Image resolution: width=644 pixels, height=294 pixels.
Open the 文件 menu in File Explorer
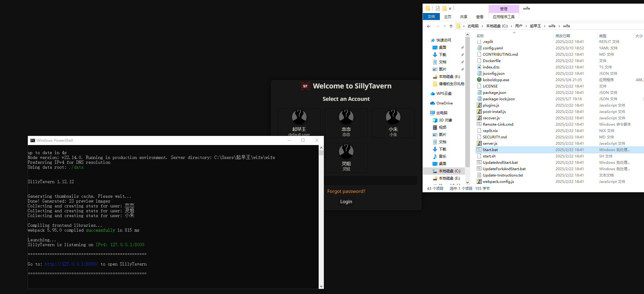point(431,17)
